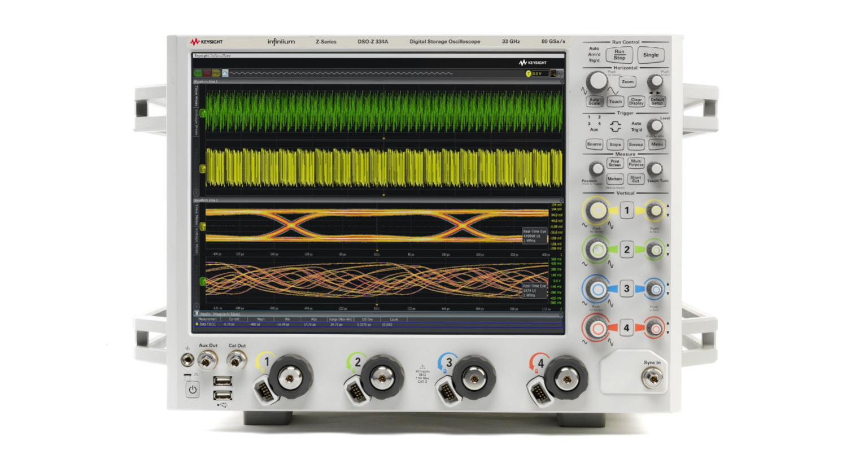Click the Single acquisition icon next to Stop
The image size is (868, 459).
click(215, 73)
